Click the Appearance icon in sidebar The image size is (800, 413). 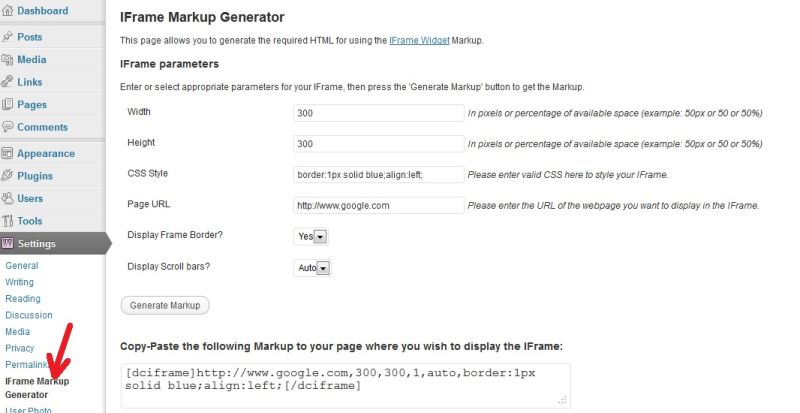click(8, 153)
